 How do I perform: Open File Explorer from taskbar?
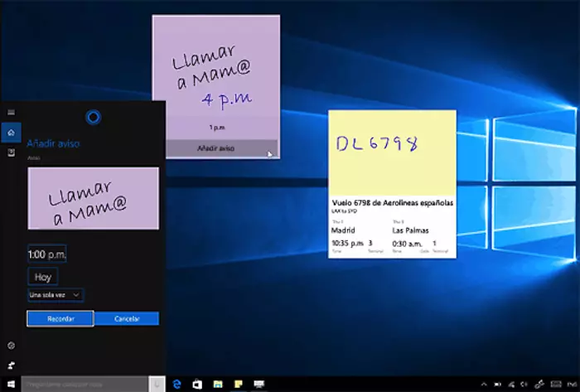click(217, 384)
